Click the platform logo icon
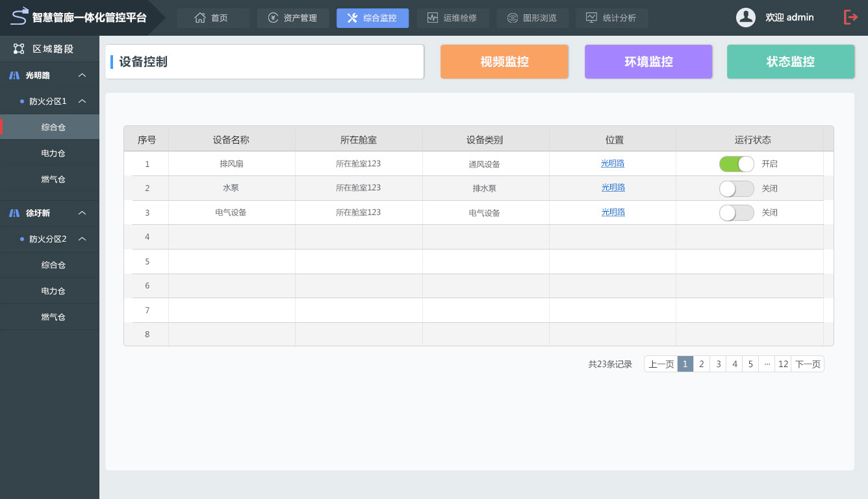The height and width of the screenshot is (499, 868). tap(19, 16)
